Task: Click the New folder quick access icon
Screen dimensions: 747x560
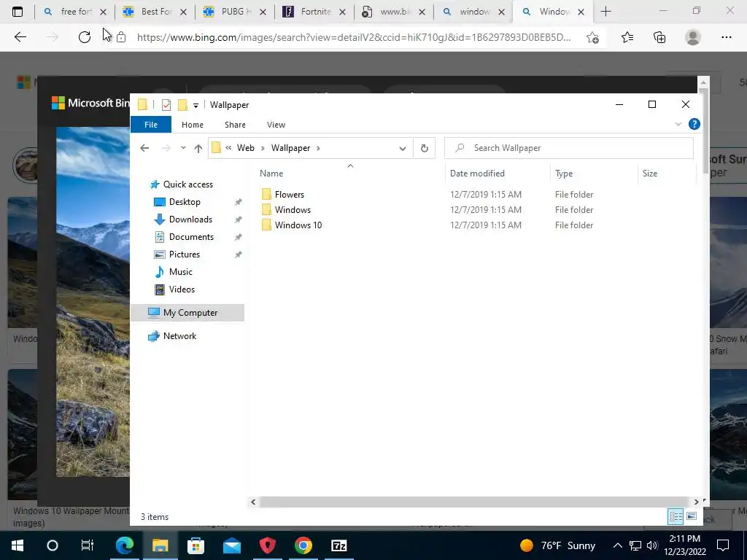Action: coord(182,105)
